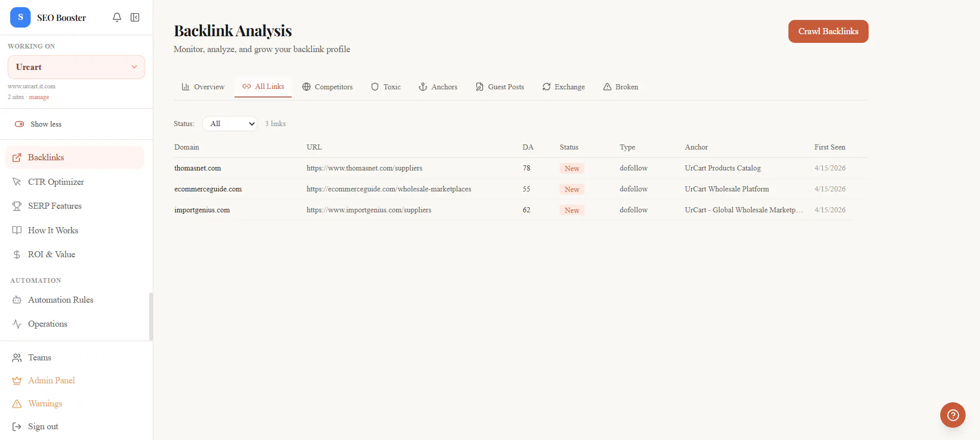This screenshot has height=440, width=980.
Task: Open Automation Rules
Action: click(x=75, y=300)
